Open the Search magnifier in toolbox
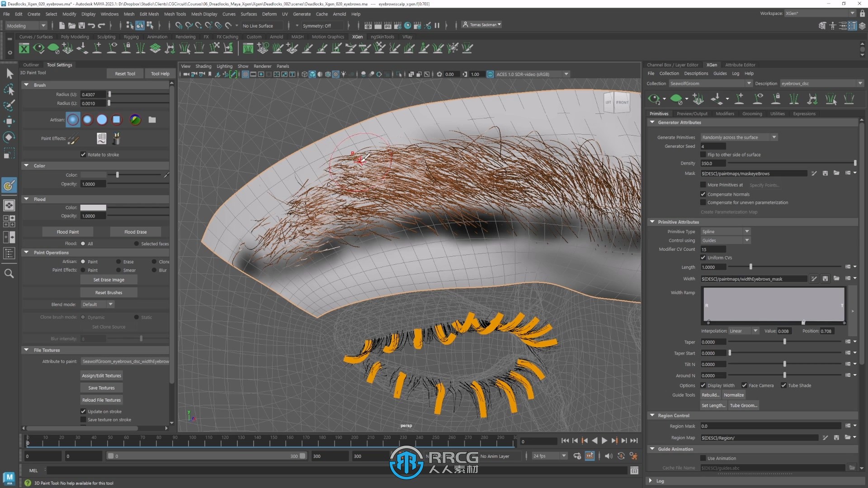868x488 pixels. click(x=9, y=273)
